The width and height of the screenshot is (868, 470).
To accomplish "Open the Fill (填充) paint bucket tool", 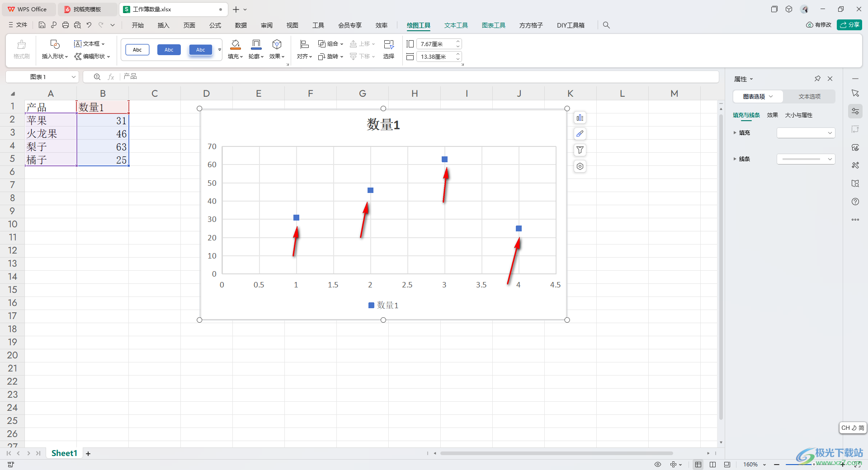I will pyautogui.click(x=236, y=44).
